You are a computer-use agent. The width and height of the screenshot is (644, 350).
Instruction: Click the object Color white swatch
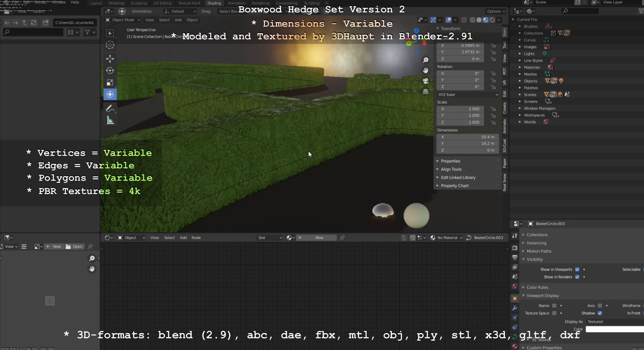pos(615,329)
